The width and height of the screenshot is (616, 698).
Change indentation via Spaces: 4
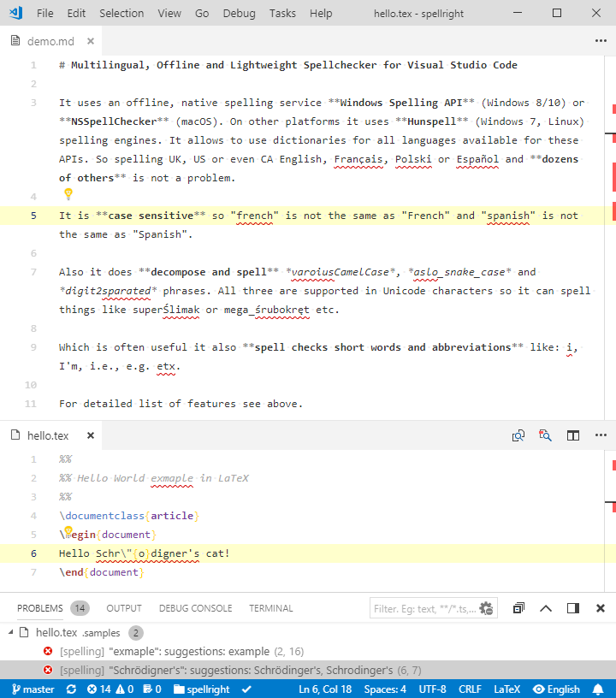tap(385, 689)
